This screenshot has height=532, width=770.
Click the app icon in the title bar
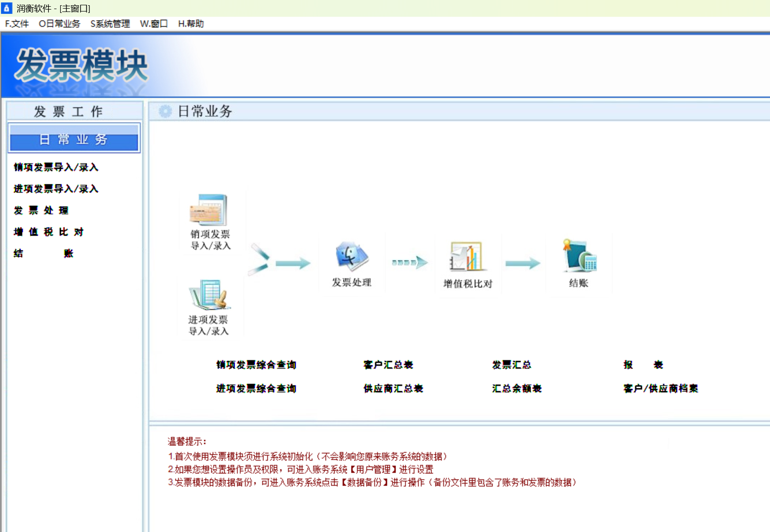pyautogui.click(x=7, y=8)
